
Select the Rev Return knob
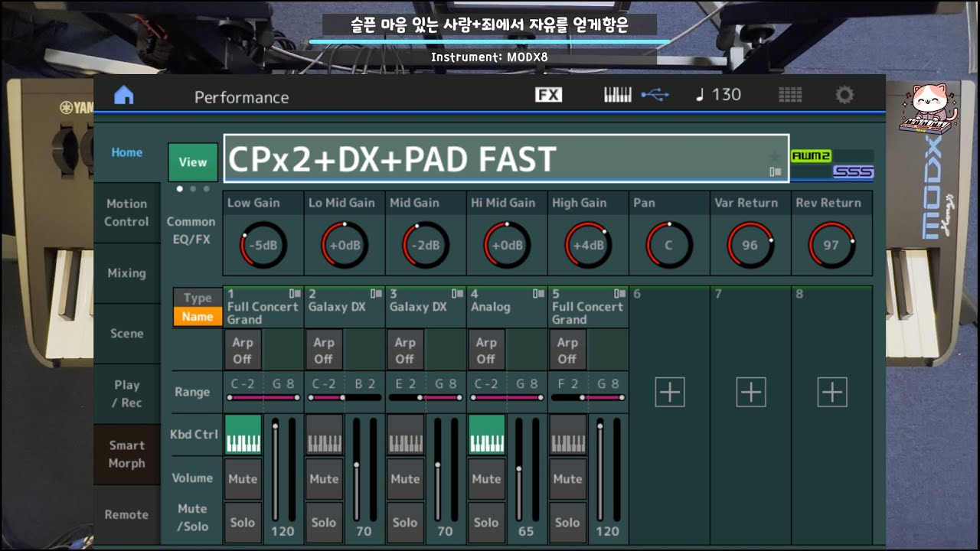click(x=831, y=245)
